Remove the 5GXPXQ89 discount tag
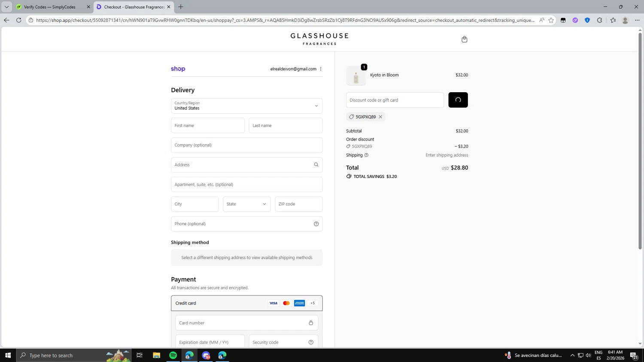Screen dimensions: 644x362 [380, 117]
